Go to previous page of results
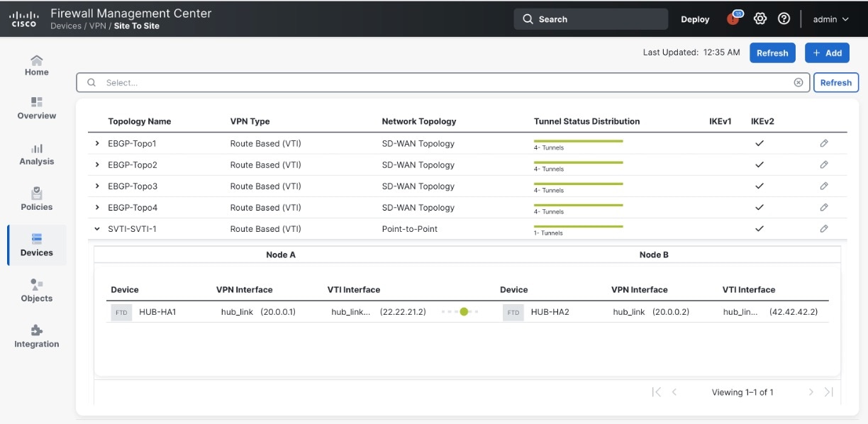This screenshot has height=424, width=868. click(x=674, y=392)
